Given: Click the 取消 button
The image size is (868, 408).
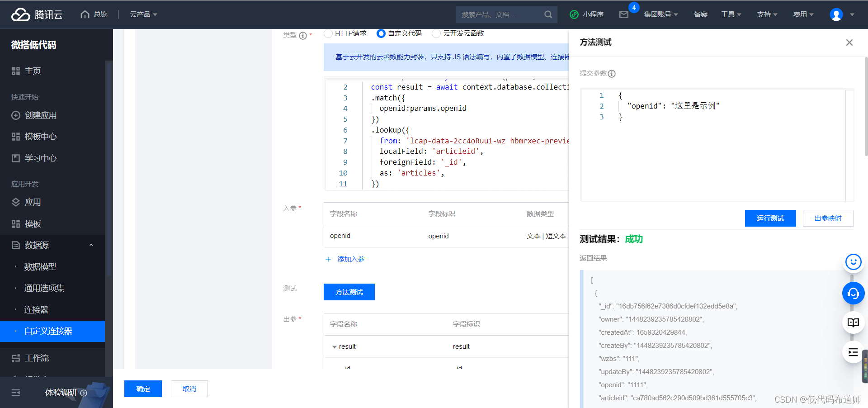Looking at the screenshot, I should [x=189, y=389].
